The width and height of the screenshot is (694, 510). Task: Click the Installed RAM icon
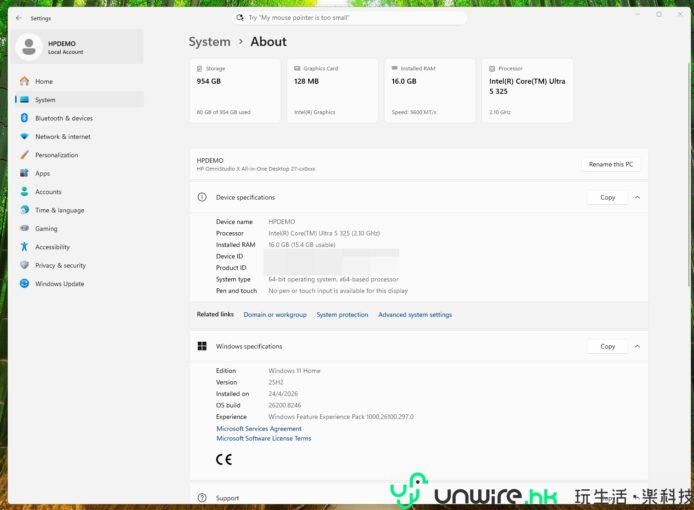coord(394,68)
